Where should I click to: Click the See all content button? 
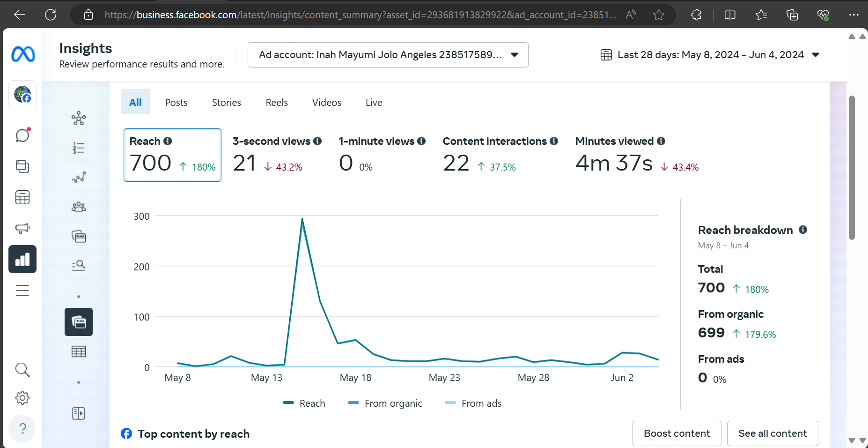tap(772, 433)
